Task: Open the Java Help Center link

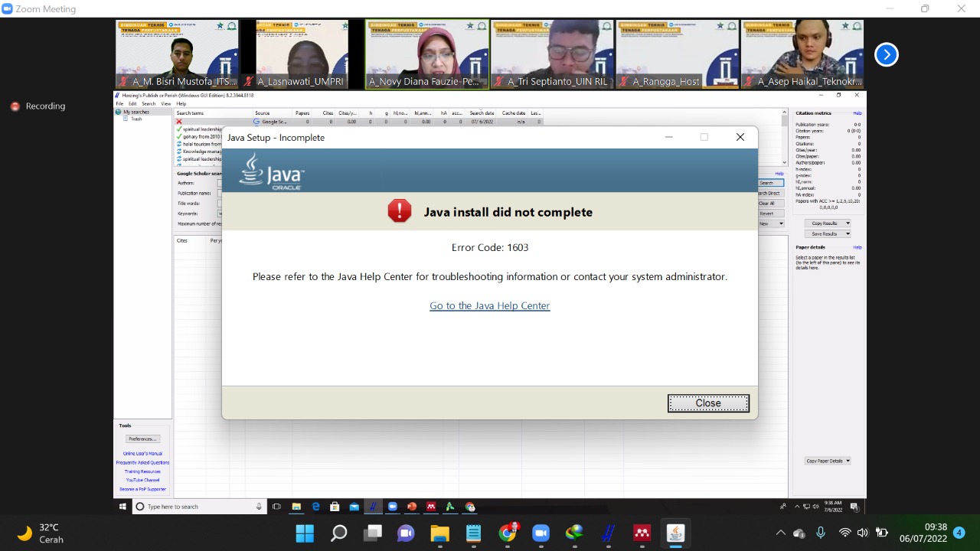Action: click(490, 305)
